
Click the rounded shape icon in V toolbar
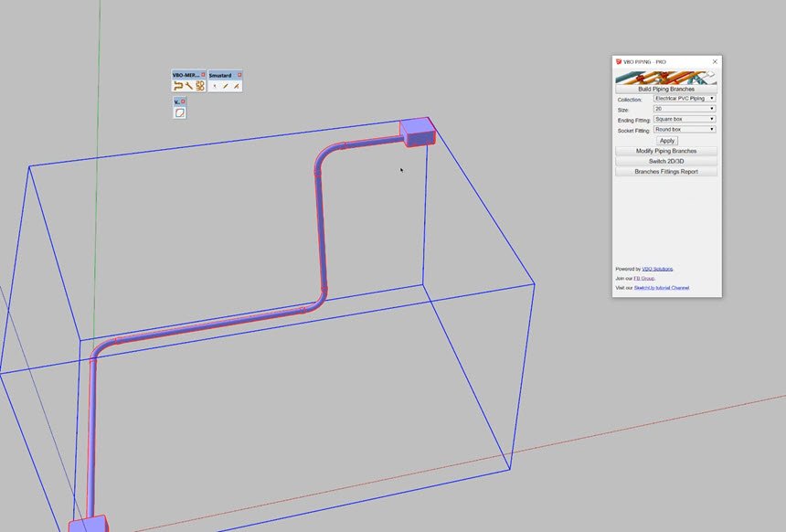tap(179, 112)
